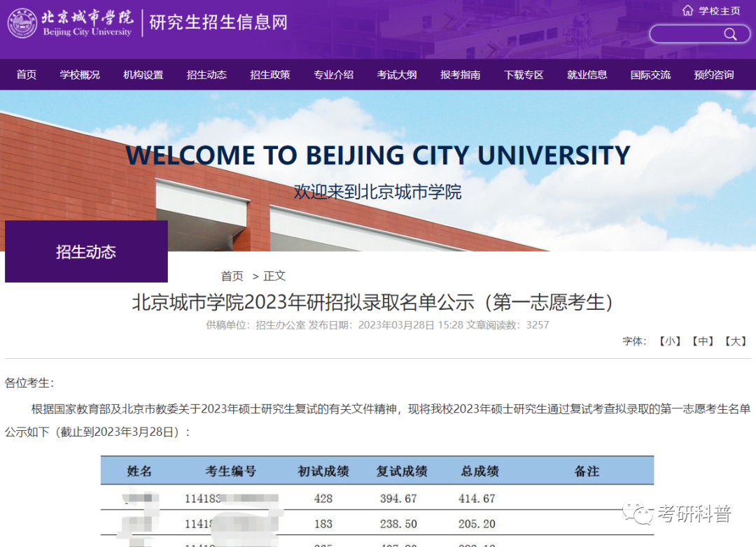This screenshot has height=547, width=756.
Task: Click the 183 preliminary score cell
Action: pos(323,524)
